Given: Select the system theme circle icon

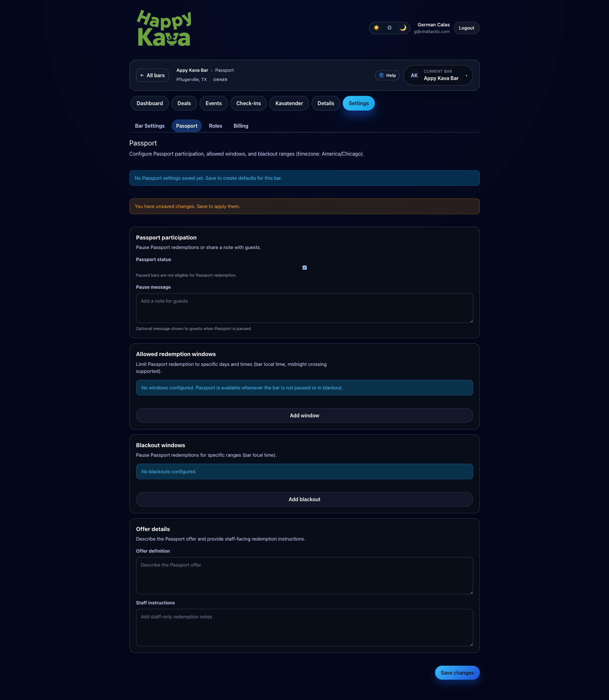Looking at the screenshot, I should (389, 28).
